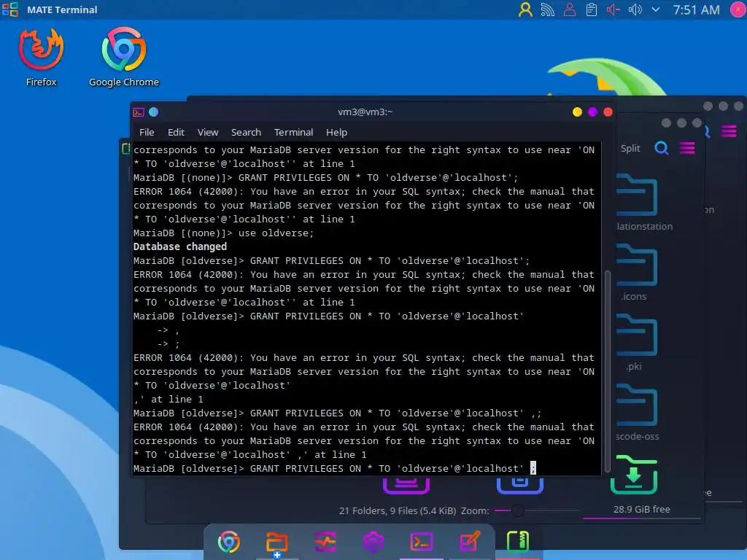Switch to the terminal dock icon

422,542
